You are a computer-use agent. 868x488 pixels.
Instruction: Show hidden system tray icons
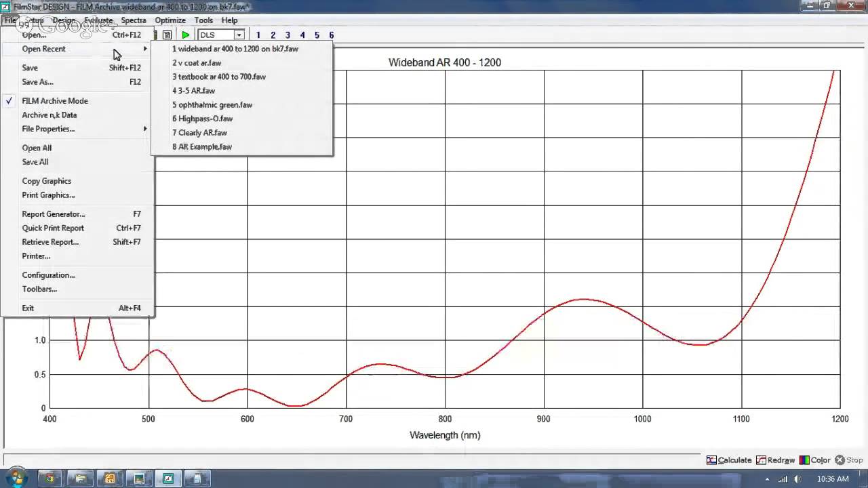pos(767,479)
